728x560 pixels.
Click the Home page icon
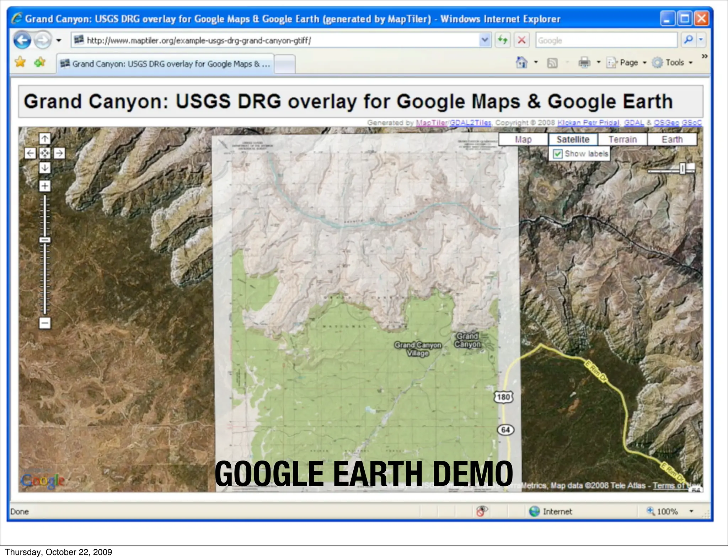[x=521, y=63]
